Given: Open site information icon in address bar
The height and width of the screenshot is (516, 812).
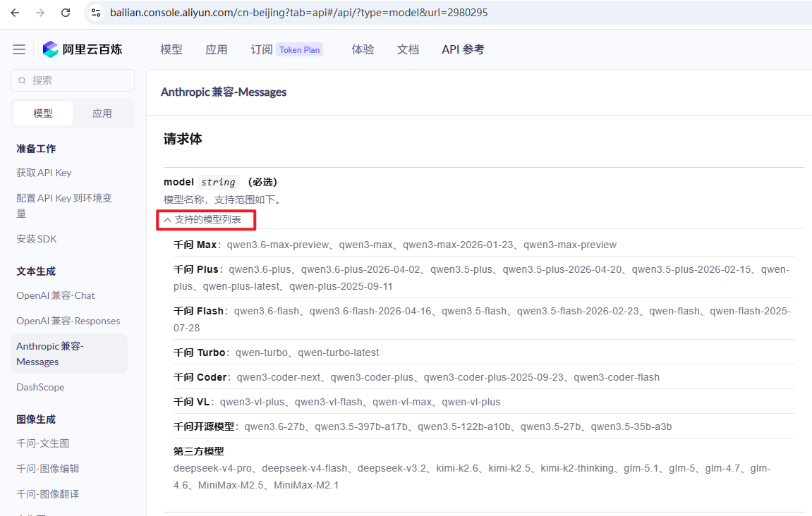Looking at the screenshot, I should (x=96, y=13).
